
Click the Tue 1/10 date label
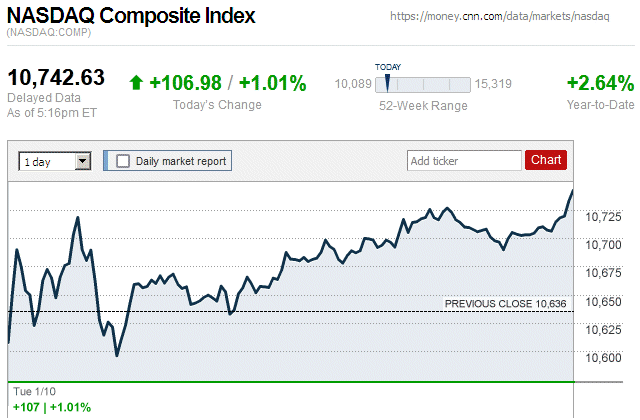(33, 390)
